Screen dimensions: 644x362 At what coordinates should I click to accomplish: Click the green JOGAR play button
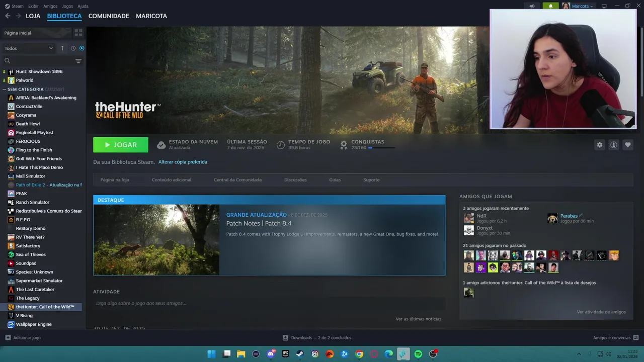pyautogui.click(x=121, y=145)
